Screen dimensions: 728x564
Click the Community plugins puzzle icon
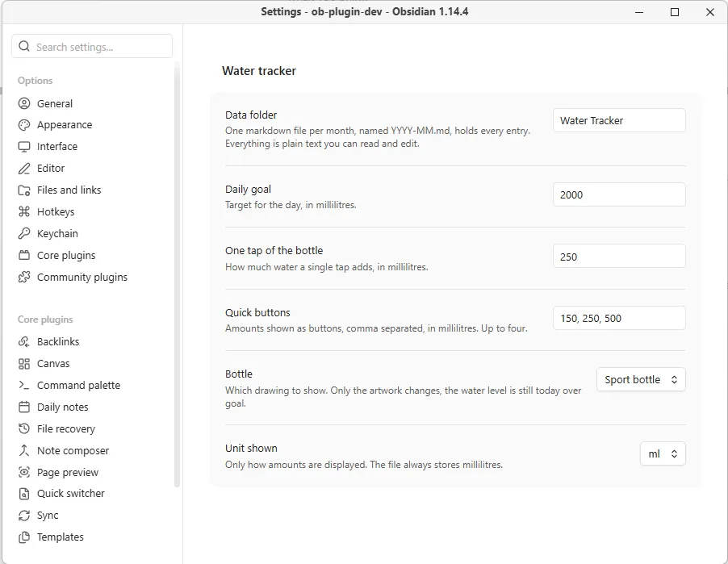[x=24, y=277]
